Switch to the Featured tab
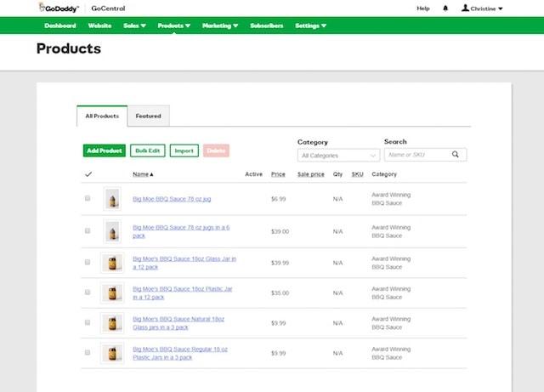Screen dimensions: 544x392 pos(148,116)
